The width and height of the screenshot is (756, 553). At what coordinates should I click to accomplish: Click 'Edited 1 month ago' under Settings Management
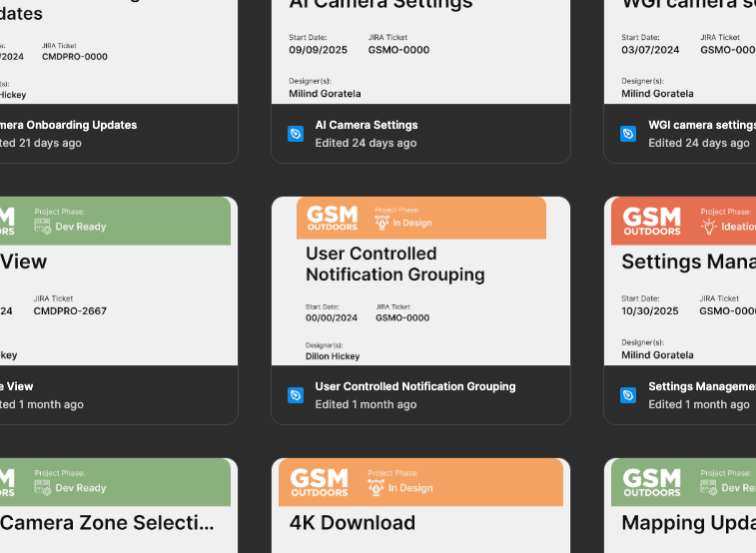[699, 404]
